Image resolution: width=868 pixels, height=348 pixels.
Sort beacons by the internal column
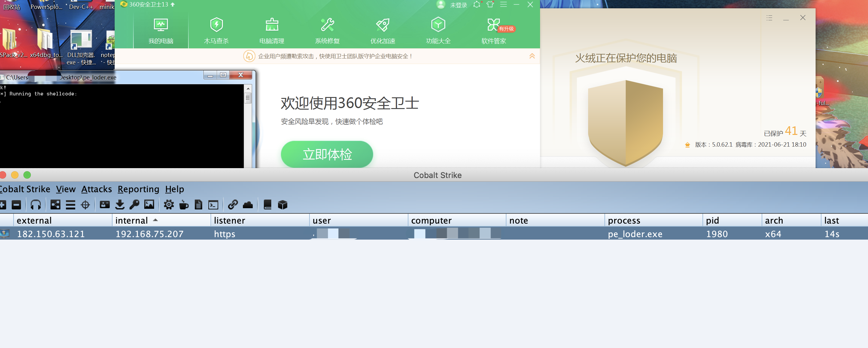tap(132, 220)
